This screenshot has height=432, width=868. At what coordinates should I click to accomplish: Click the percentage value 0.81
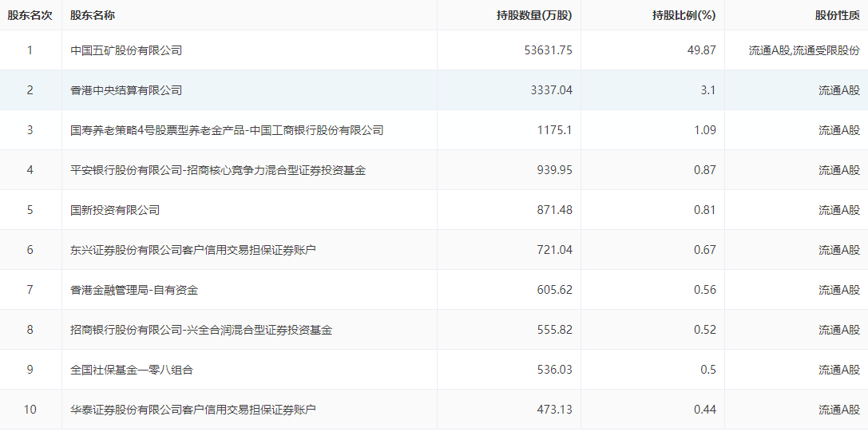click(x=705, y=210)
